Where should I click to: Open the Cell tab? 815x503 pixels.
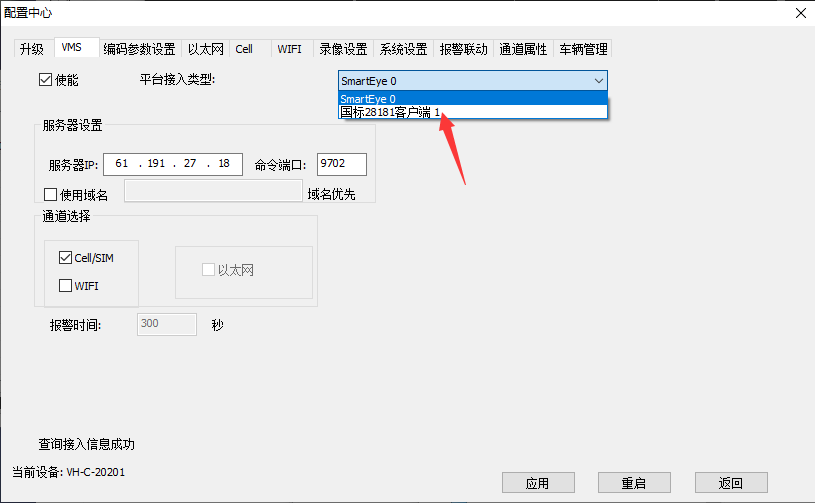pos(244,49)
